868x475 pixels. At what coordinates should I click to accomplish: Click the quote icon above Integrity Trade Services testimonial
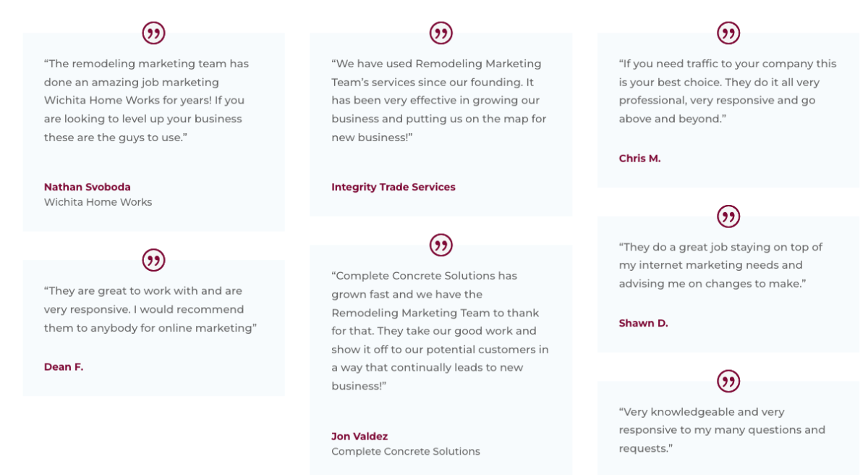pyautogui.click(x=441, y=33)
